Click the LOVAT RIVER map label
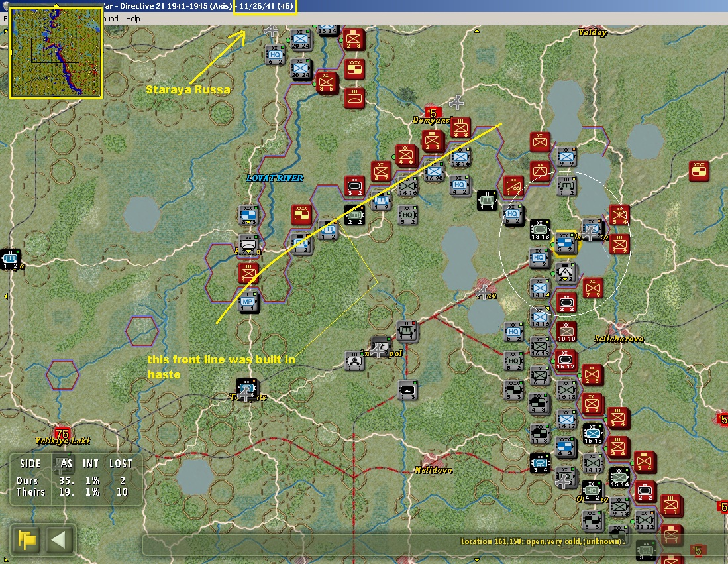Viewport: 728px width, 564px height. pos(275,178)
